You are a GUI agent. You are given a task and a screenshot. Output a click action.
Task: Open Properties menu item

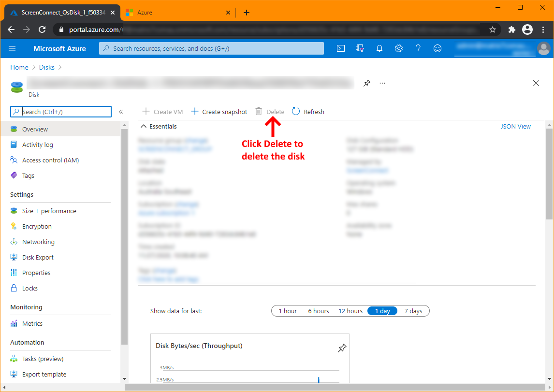(60, 273)
